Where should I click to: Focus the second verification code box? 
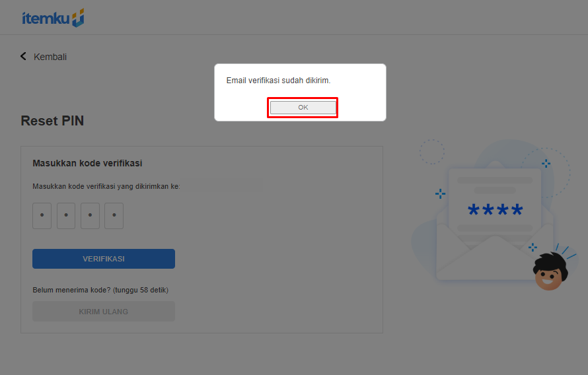click(x=66, y=216)
